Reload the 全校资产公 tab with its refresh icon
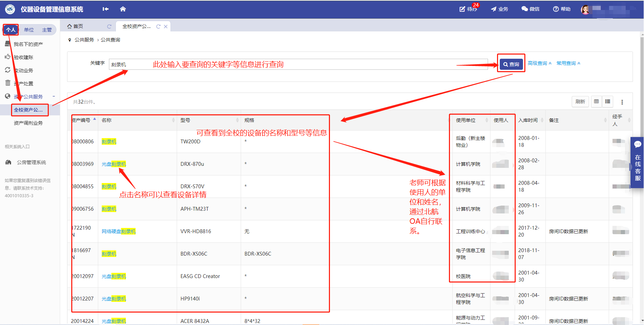This screenshot has width=644, height=325. [158, 27]
